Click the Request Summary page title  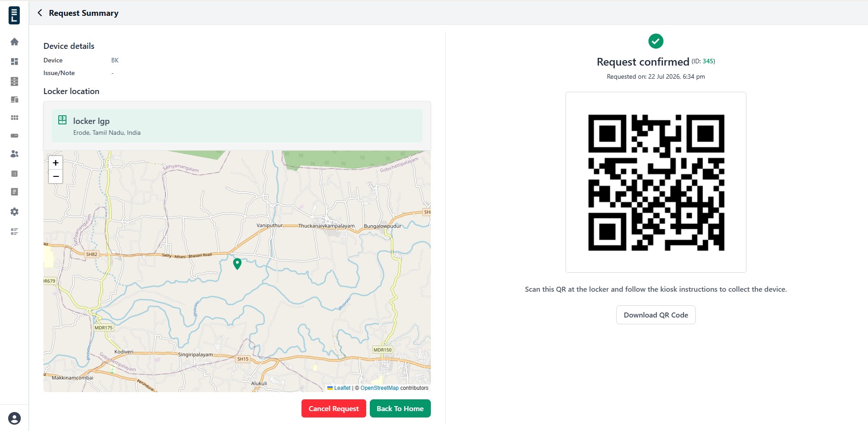(84, 13)
